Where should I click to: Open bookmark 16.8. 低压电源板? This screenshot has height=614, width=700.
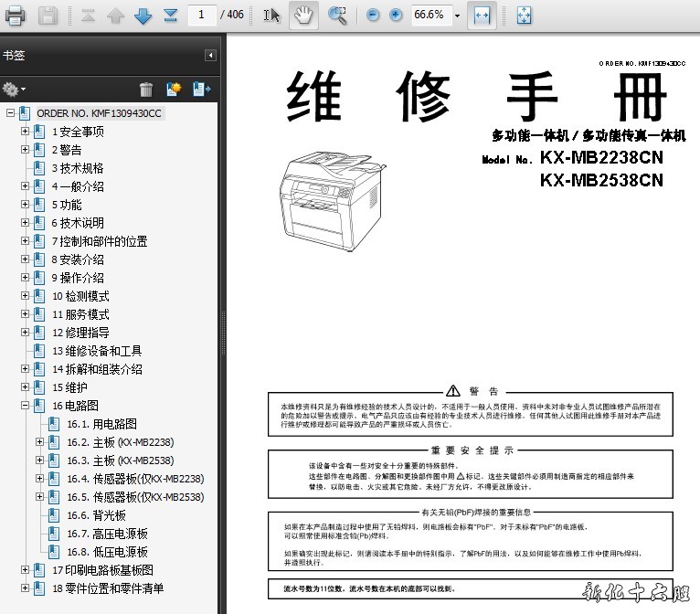click(107, 552)
